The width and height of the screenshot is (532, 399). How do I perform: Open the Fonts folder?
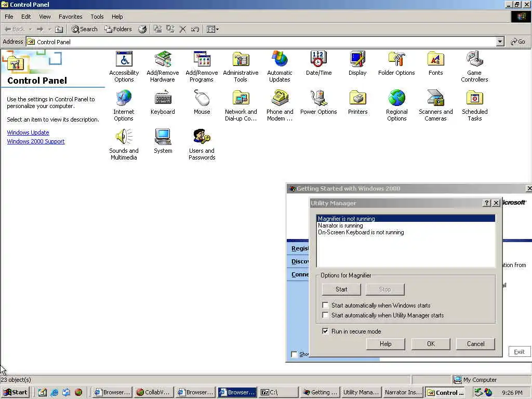[436, 63]
